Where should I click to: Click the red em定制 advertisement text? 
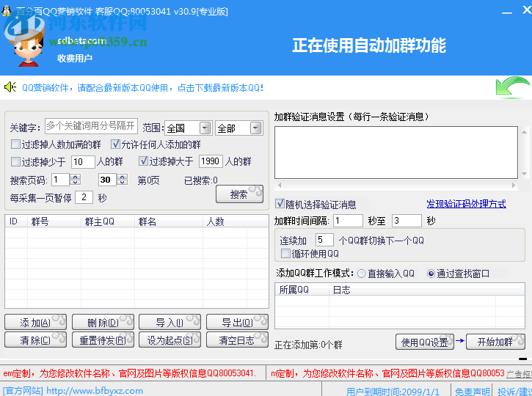130,373
